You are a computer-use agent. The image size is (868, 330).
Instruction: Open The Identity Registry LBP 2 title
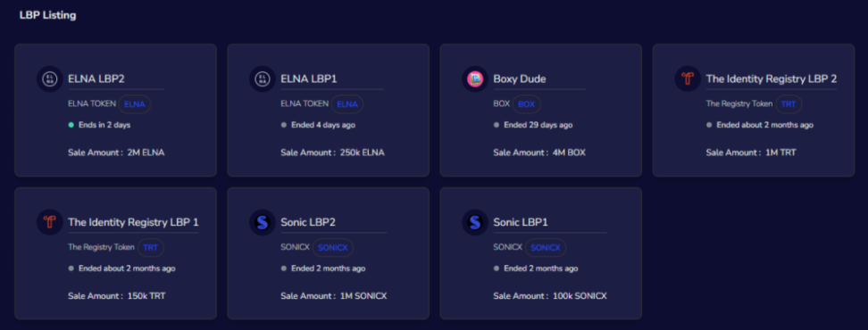coord(772,79)
